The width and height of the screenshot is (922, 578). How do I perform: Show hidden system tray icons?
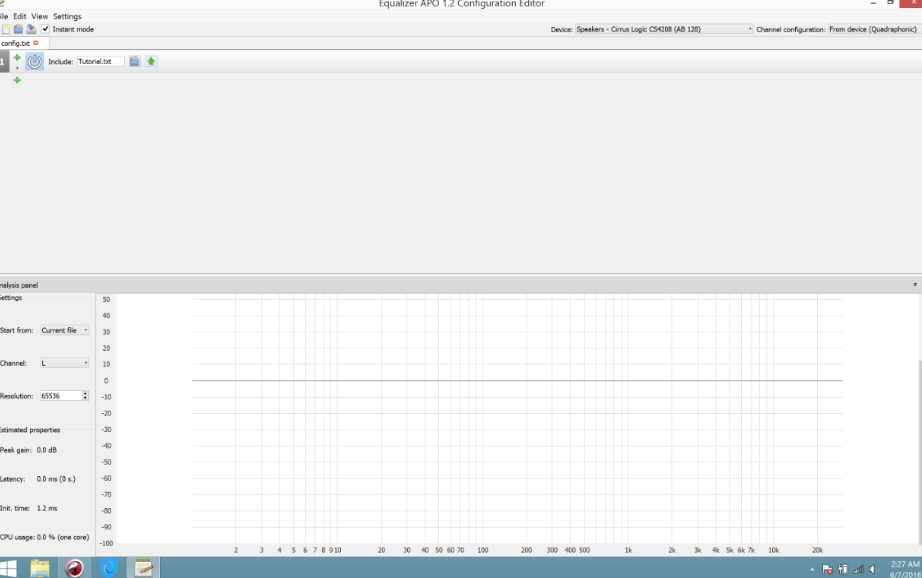click(812, 569)
